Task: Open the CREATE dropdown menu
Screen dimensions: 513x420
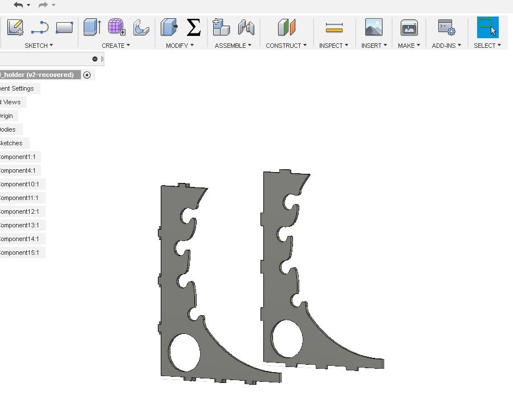Action: point(116,46)
